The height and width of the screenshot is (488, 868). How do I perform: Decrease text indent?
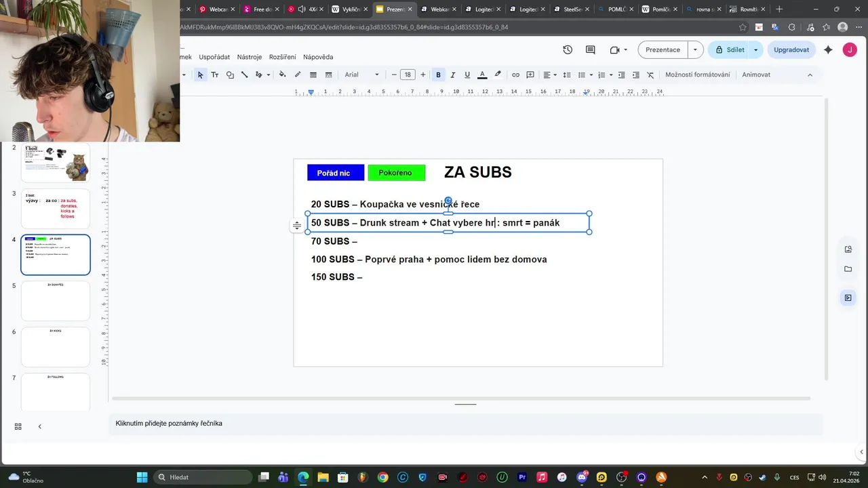click(621, 75)
